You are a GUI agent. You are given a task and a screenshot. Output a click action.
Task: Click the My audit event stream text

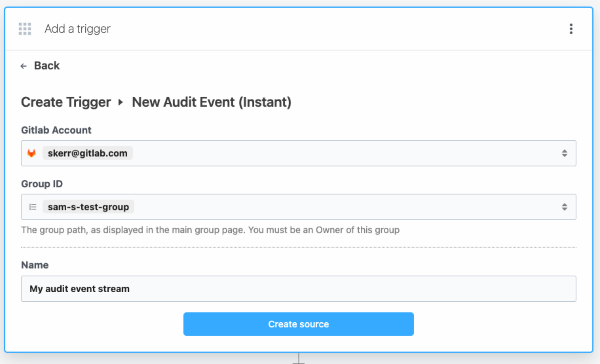tap(79, 289)
